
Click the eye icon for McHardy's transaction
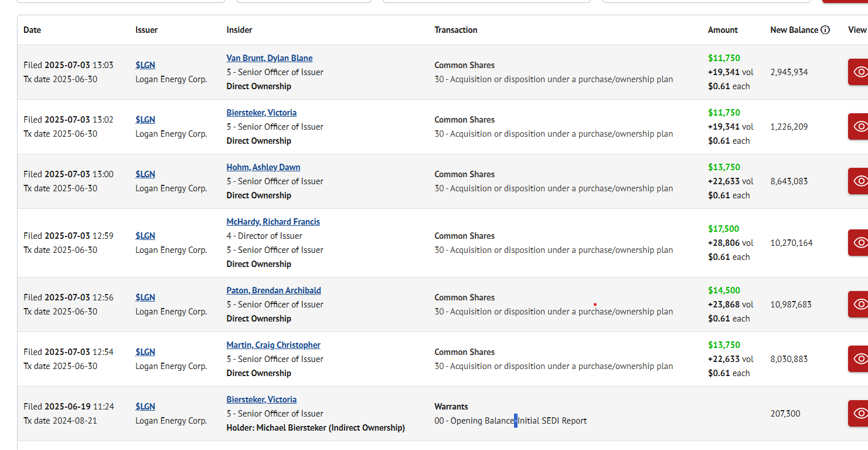tap(859, 243)
